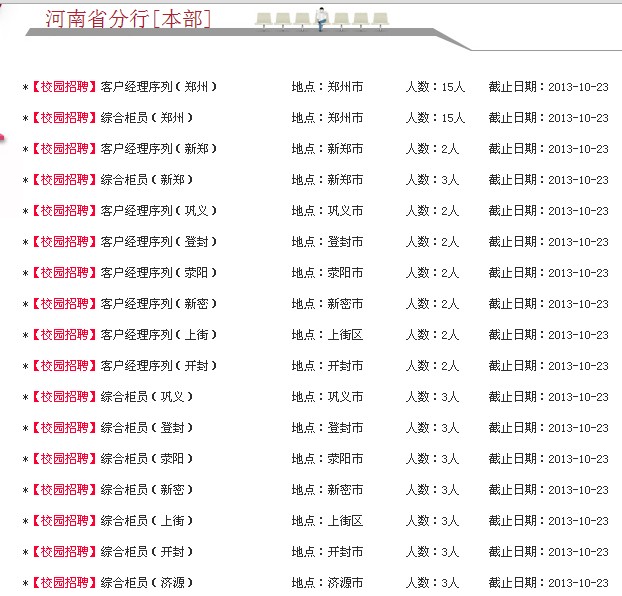Click 地点：郑州市 in 客户经理序列（郑州）row

(x=327, y=87)
